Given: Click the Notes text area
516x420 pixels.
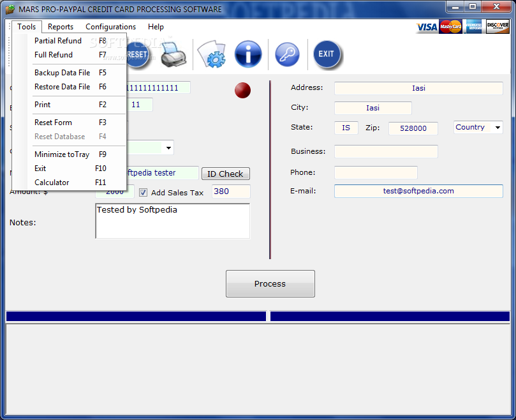Looking at the screenshot, I should (172, 221).
